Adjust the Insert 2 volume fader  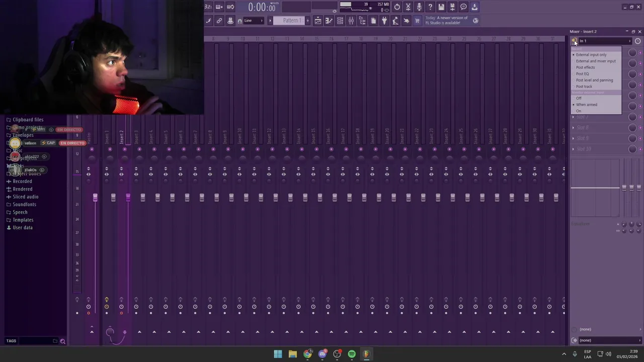coord(128,198)
